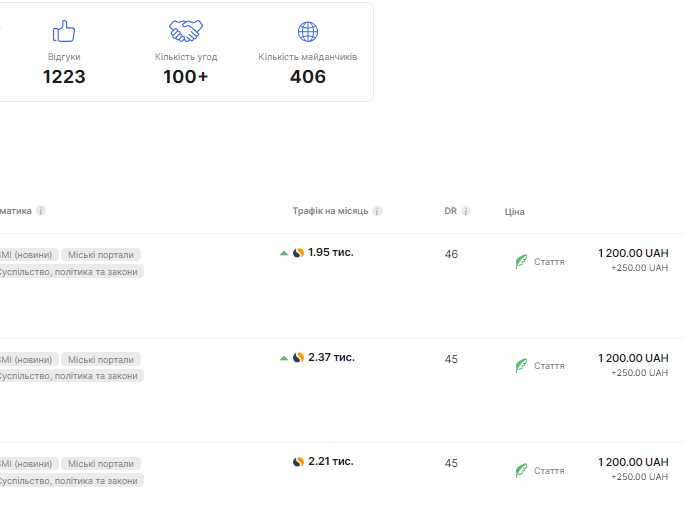The image size is (685, 524).
Task: Click the Ціна column header
Action: pyautogui.click(x=514, y=212)
